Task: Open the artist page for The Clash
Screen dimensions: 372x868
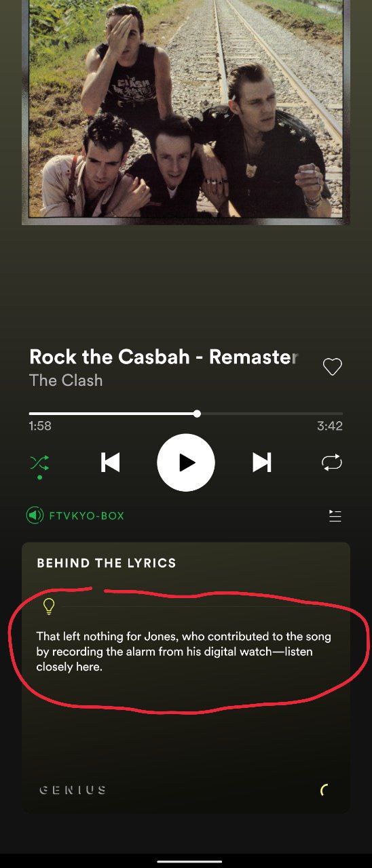Action: coord(66,380)
